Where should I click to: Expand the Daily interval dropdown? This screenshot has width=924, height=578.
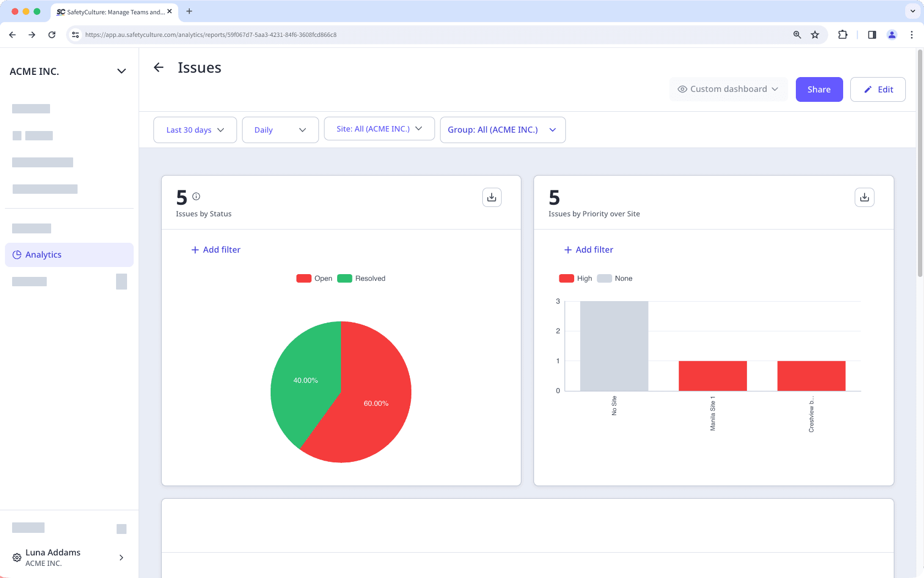[280, 129]
